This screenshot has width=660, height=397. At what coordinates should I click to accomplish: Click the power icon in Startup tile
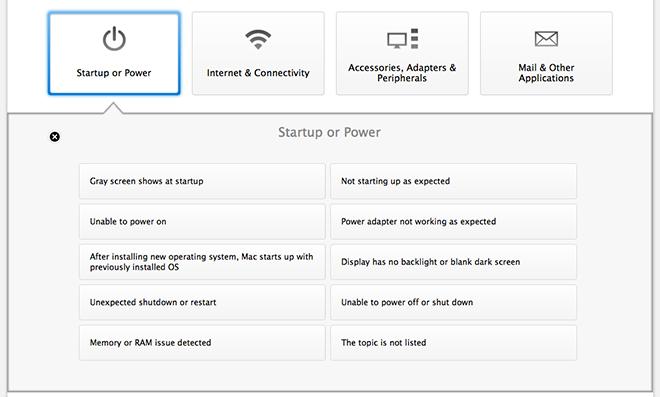coord(114,39)
